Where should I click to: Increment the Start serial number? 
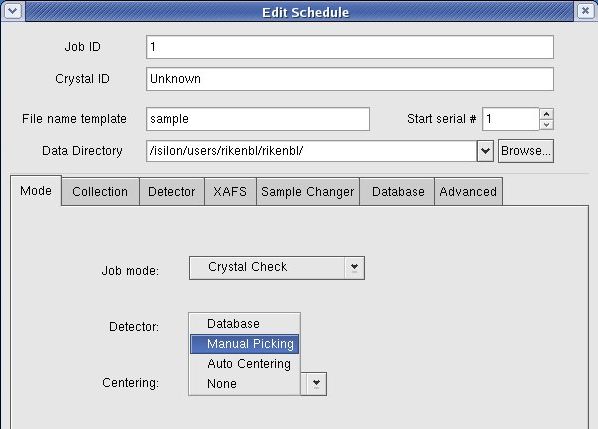[547, 114]
